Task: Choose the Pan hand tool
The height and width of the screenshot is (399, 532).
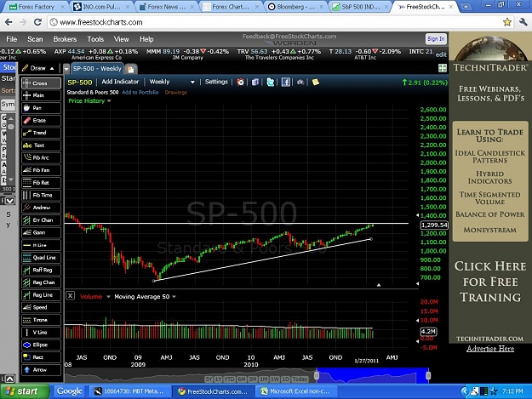Action: 41,108
